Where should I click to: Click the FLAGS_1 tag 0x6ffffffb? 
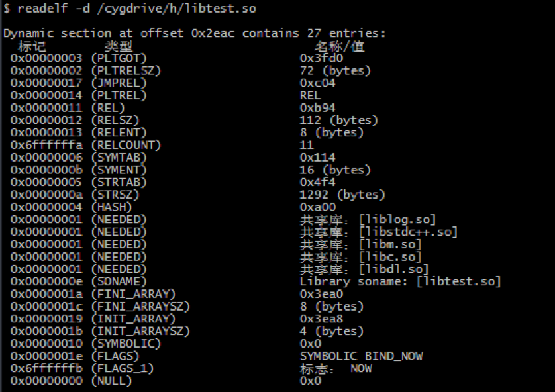tap(46, 368)
